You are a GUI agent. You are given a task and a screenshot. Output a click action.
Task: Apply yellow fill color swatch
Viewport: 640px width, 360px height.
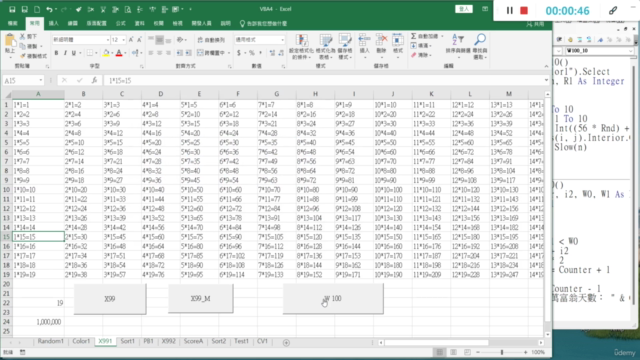pos(106,53)
